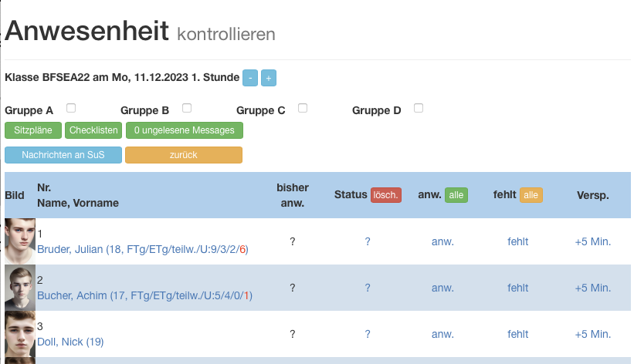Select the Gruppe D checkbox
The height and width of the screenshot is (364, 634).
pos(419,108)
